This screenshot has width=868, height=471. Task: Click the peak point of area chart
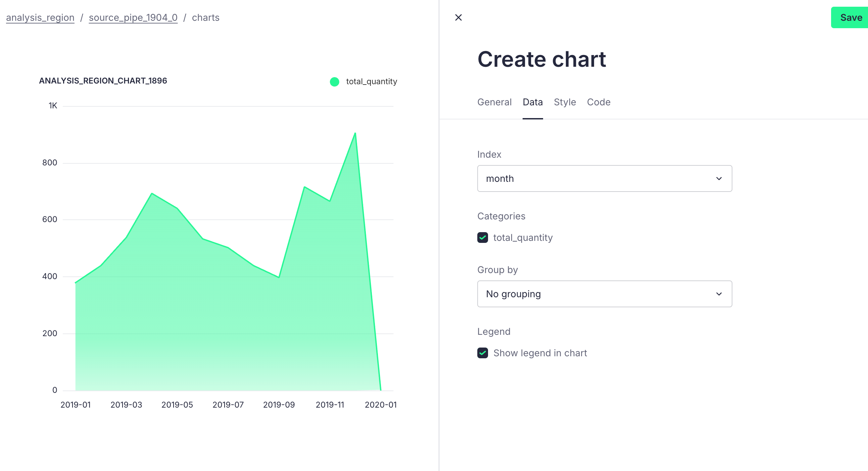click(x=355, y=133)
